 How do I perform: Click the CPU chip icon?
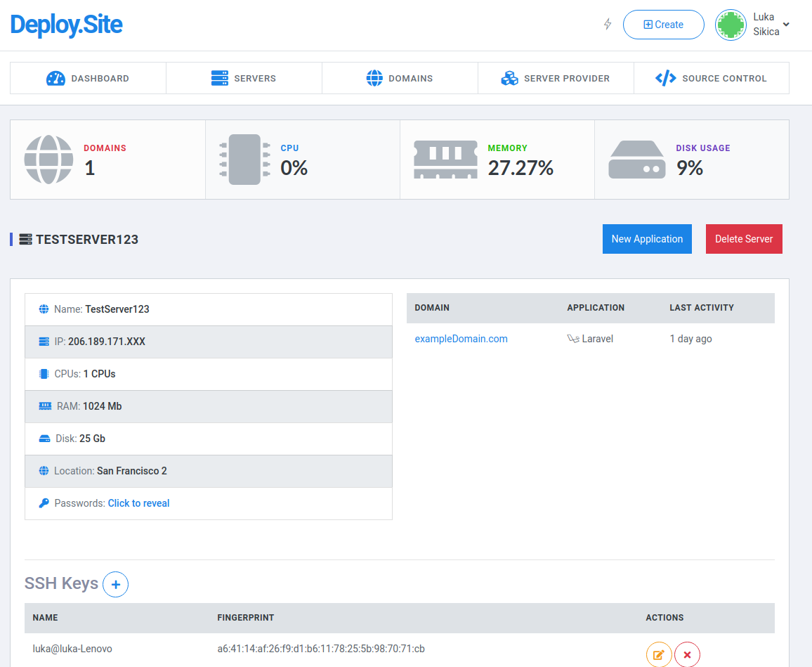pyautogui.click(x=244, y=160)
